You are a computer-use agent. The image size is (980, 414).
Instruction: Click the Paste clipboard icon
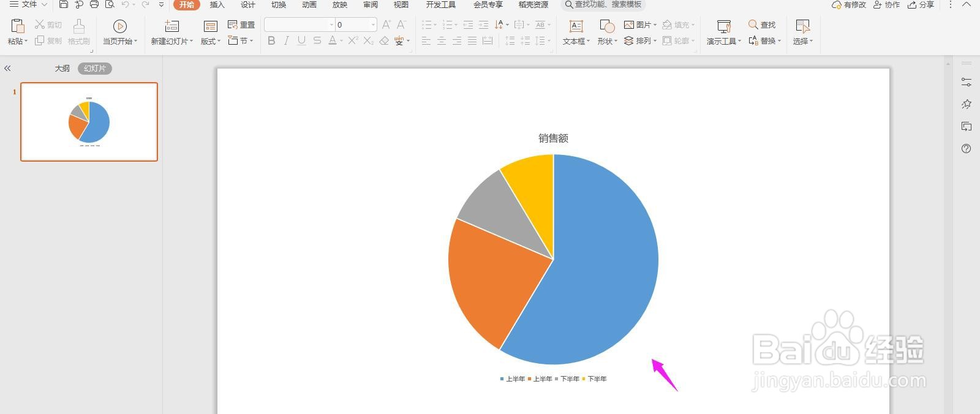(x=18, y=26)
